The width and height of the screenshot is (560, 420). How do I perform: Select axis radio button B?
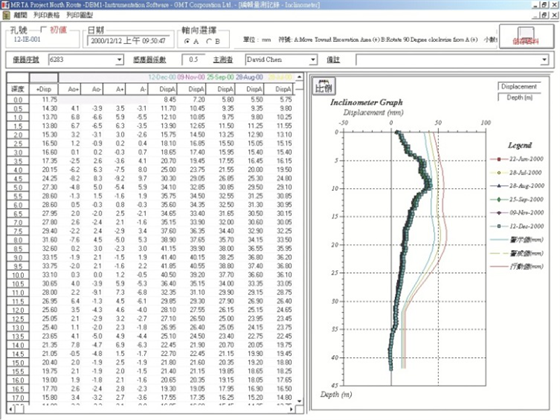coord(209,41)
